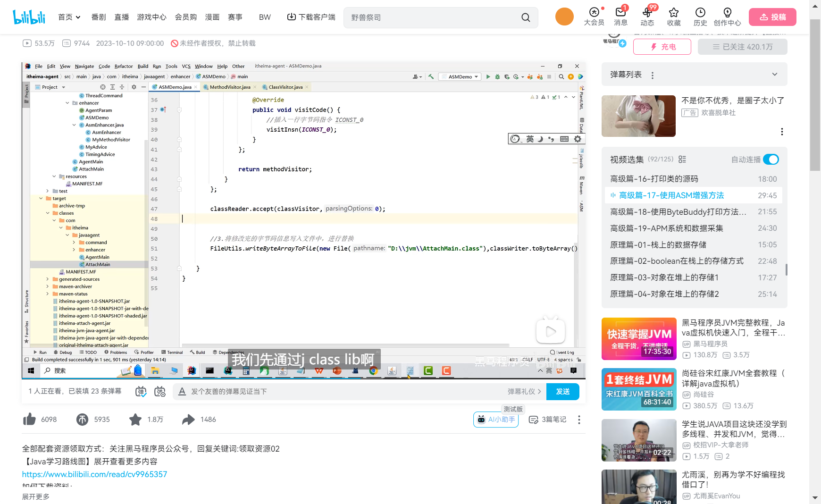Screen dimensions: 821x504
Task: Open the cv9965357 bilibili article link
Action: coord(94,474)
